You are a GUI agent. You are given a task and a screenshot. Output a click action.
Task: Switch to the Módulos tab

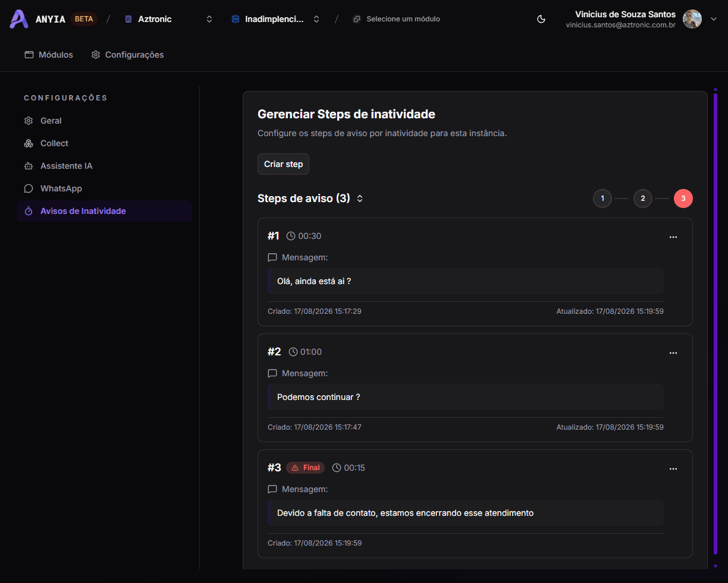tap(49, 55)
